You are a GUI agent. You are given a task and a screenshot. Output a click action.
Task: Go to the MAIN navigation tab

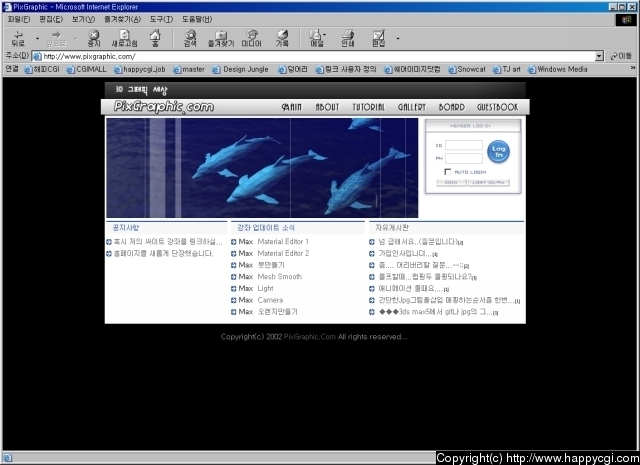(x=291, y=107)
